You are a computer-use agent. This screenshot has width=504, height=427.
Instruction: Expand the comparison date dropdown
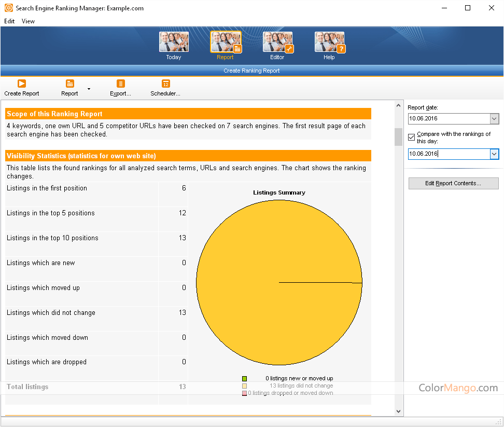click(x=494, y=154)
